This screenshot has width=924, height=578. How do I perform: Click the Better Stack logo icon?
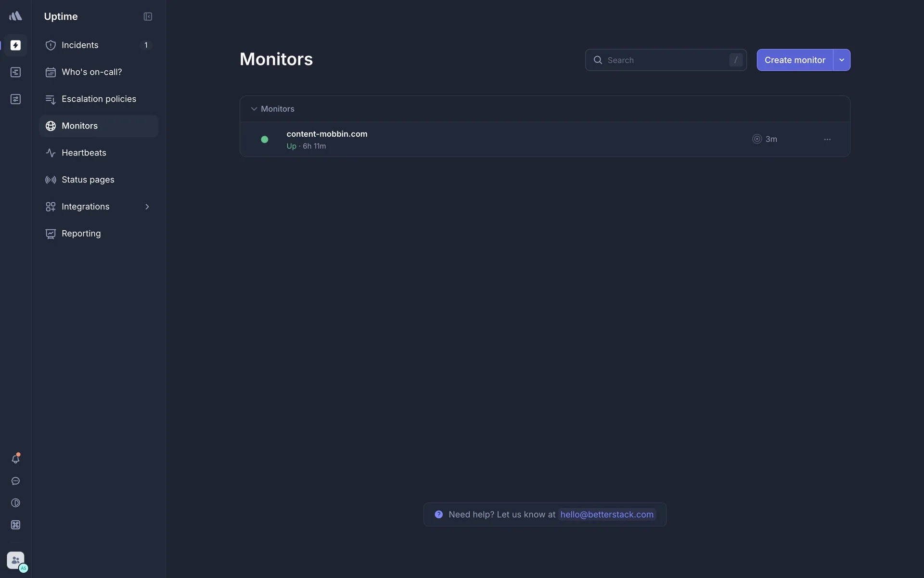point(15,16)
